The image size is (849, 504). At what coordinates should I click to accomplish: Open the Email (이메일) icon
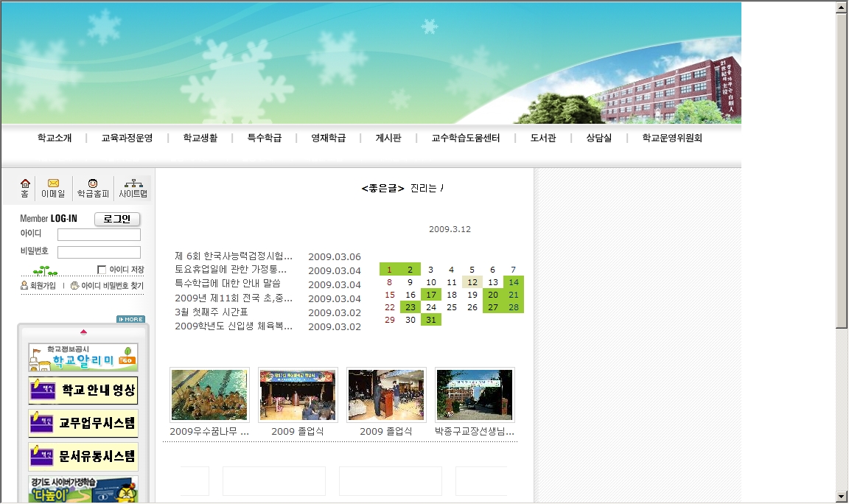point(53,183)
